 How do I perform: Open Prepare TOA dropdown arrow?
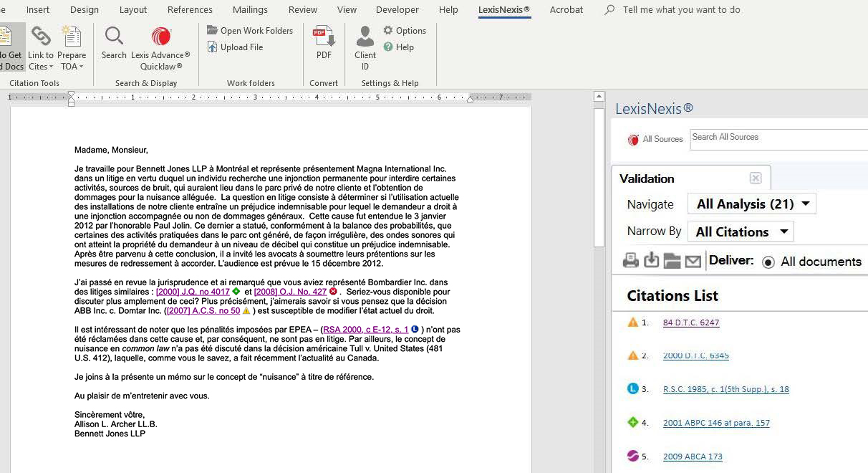click(x=81, y=67)
